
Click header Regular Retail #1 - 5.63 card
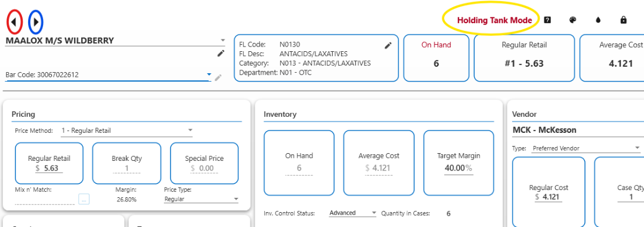[x=524, y=58]
